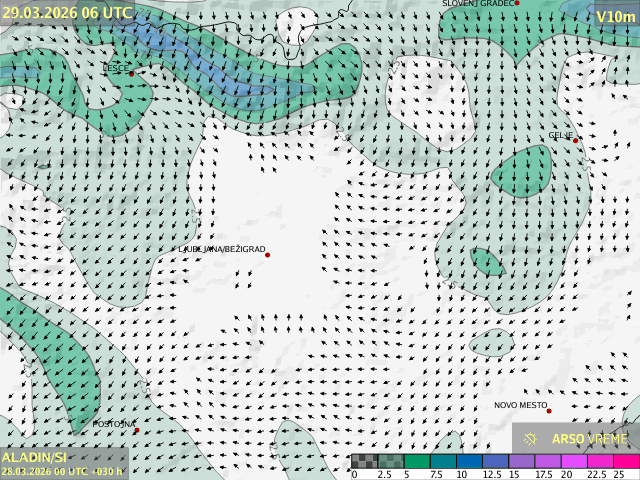
Task: Select the 10–12.5 blue legend swatch
Action: pos(469,462)
